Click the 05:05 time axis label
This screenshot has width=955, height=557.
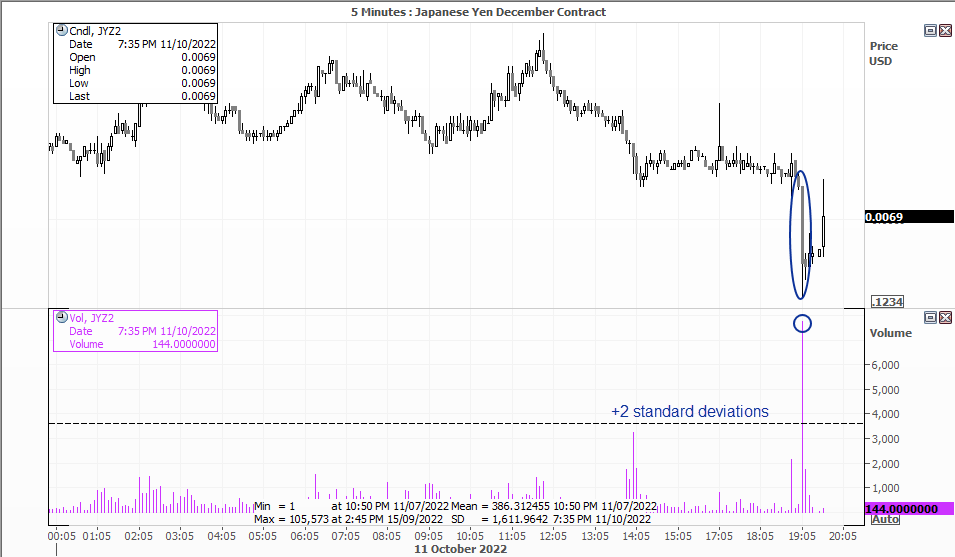tap(263, 536)
